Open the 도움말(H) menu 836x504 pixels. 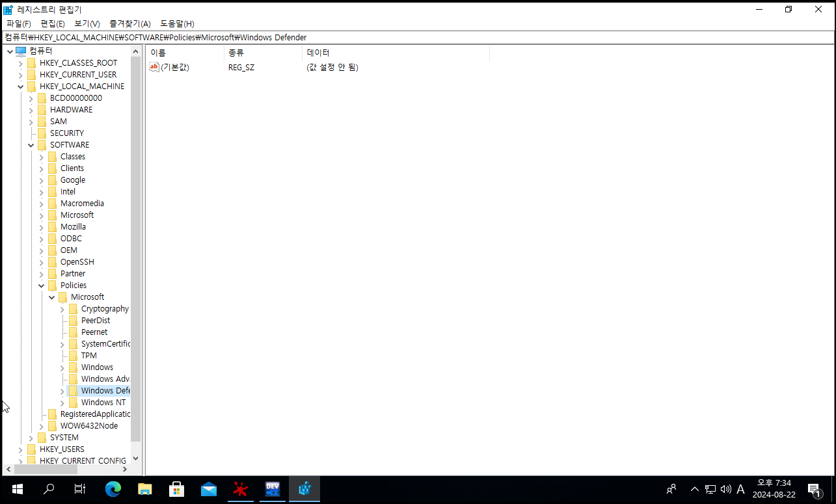[178, 23]
